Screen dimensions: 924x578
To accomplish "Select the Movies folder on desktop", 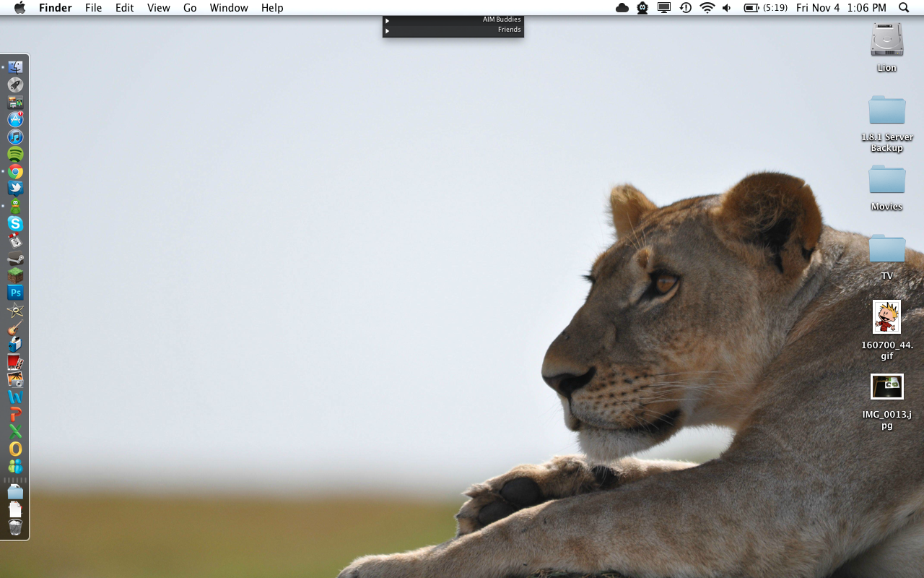I will (886, 180).
